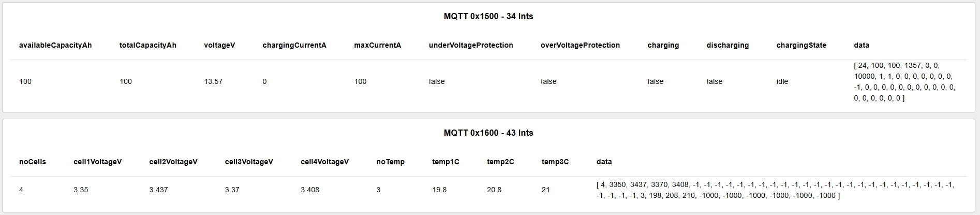Screen dimensions: 980x215
Task: Click the chargingCurrentA column header
Action: coord(294,45)
